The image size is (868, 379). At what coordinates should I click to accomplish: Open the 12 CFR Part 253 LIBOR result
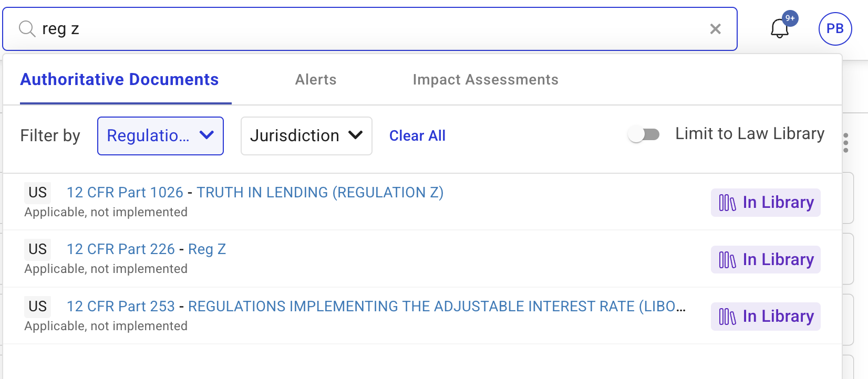[376, 307]
